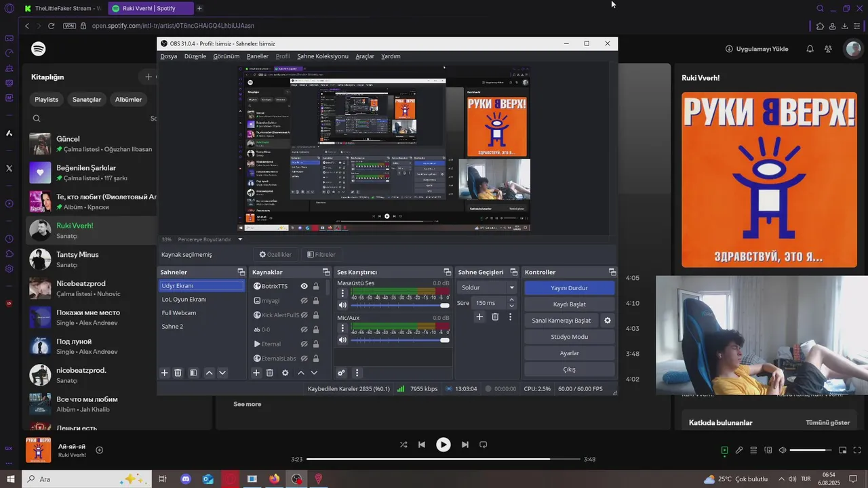The width and height of the screenshot is (868, 488).
Task: Skip to previous track in Spotify
Action: (422, 445)
